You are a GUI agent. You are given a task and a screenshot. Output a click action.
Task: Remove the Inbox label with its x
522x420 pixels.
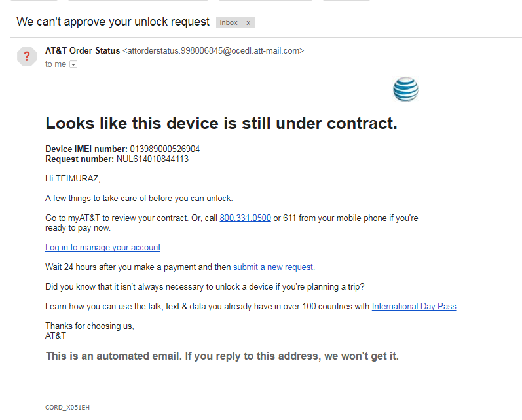(x=248, y=23)
